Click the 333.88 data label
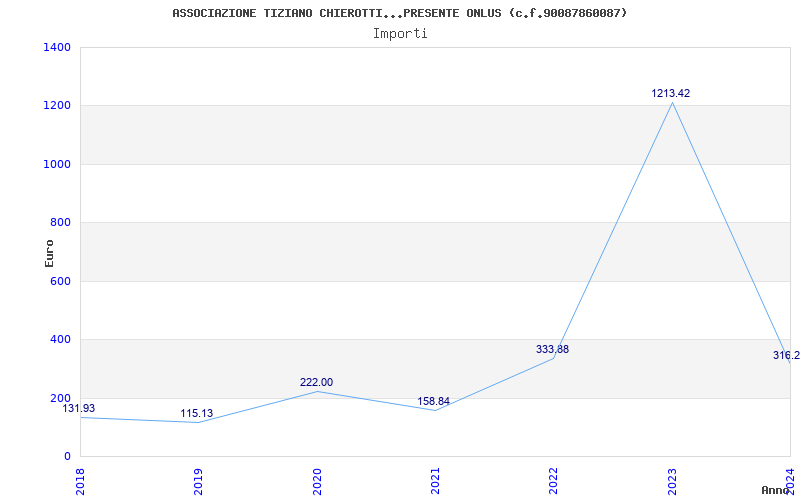Image resolution: width=800 pixels, height=500 pixels. [x=552, y=349]
